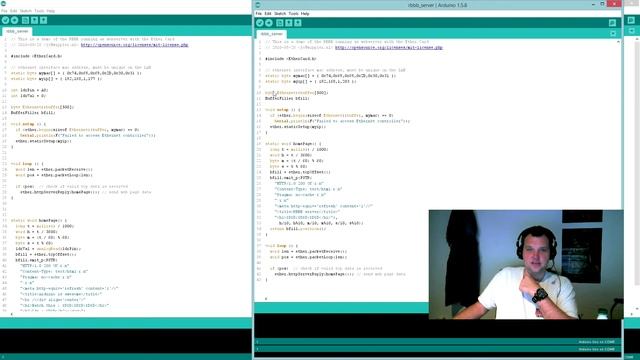This screenshot has height=360, width=640.
Task: Click New sketch icon in left Arduino window
Action: (25, 20)
